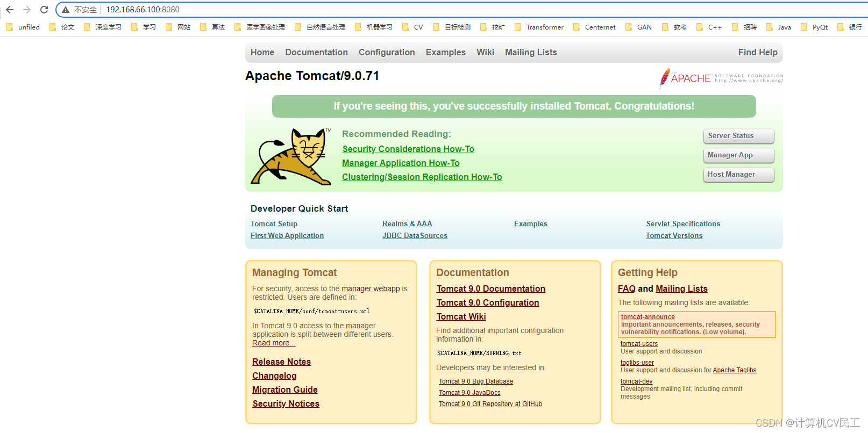
Task: Open the Centernet bookmarks folder
Action: [x=594, y=27]
